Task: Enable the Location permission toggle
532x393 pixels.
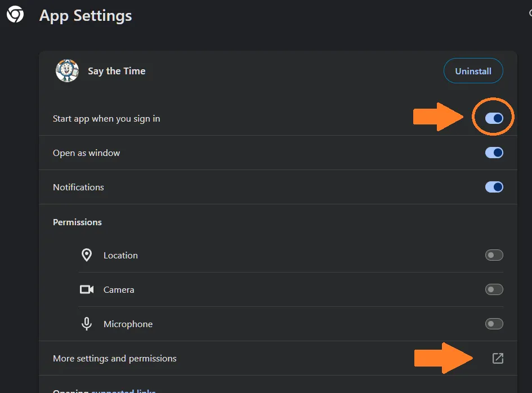Action: (494, 255)
